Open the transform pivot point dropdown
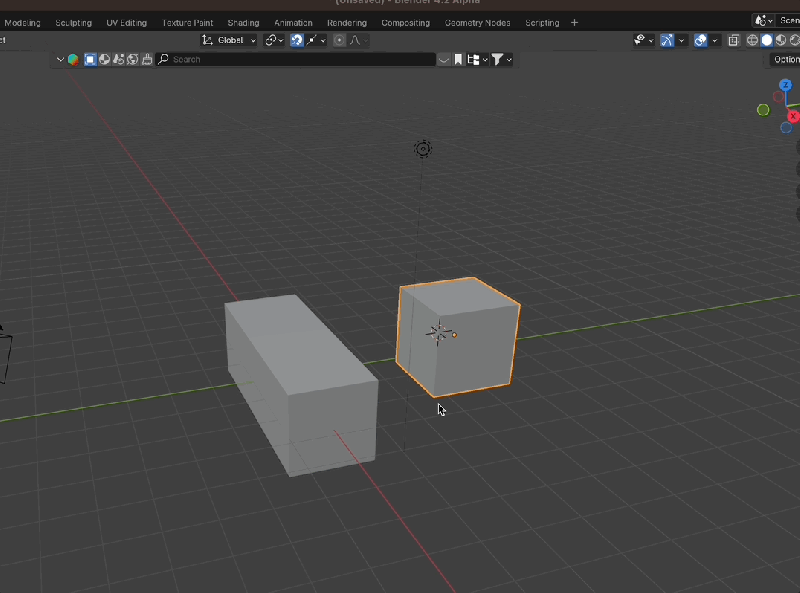The image size is (800, 593). point(272,40)
